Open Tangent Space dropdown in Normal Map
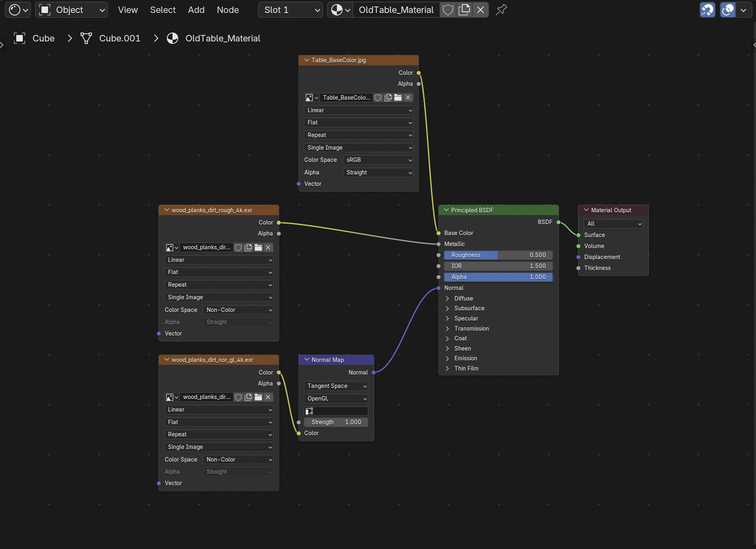This screenshot has width=756, height=549. [x=336, y=386]
